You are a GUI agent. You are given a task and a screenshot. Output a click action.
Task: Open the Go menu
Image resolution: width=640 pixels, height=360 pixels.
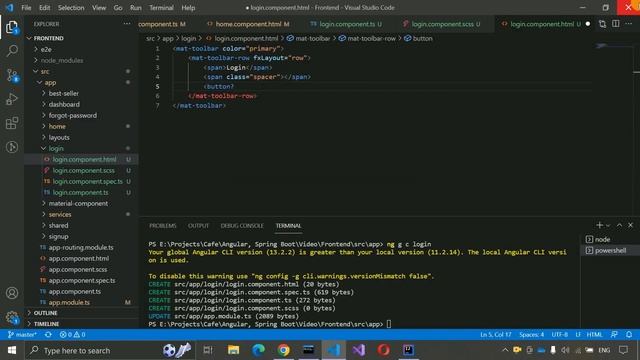coord(118,8)
